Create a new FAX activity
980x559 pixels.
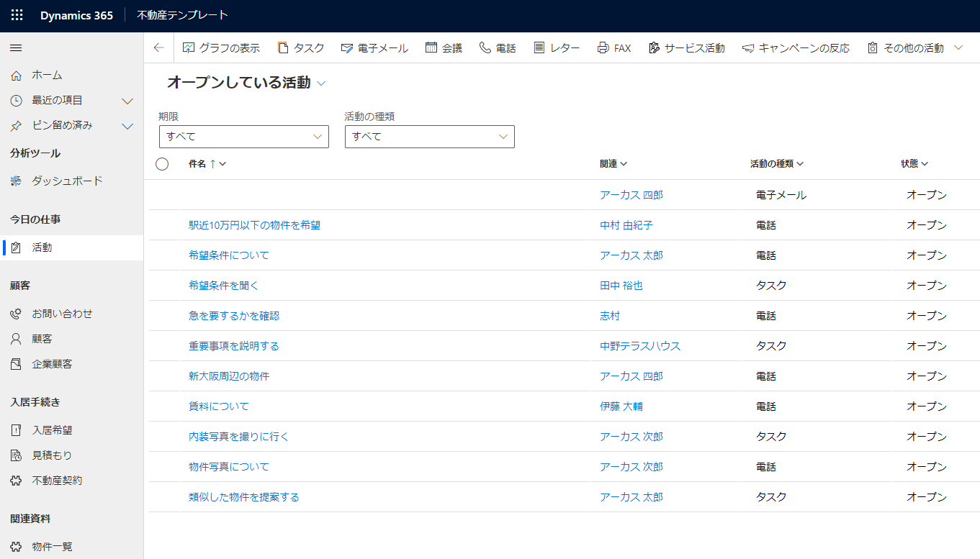(613, 48)
